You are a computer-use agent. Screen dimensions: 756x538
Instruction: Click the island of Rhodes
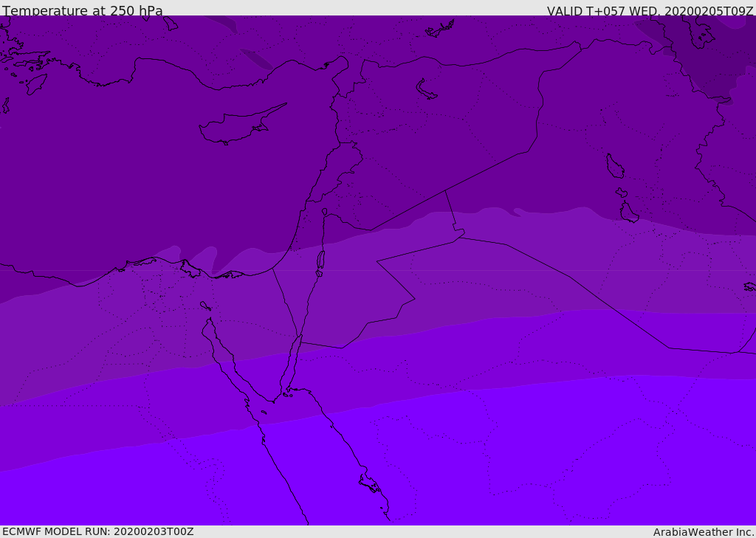tap(35, 83)
